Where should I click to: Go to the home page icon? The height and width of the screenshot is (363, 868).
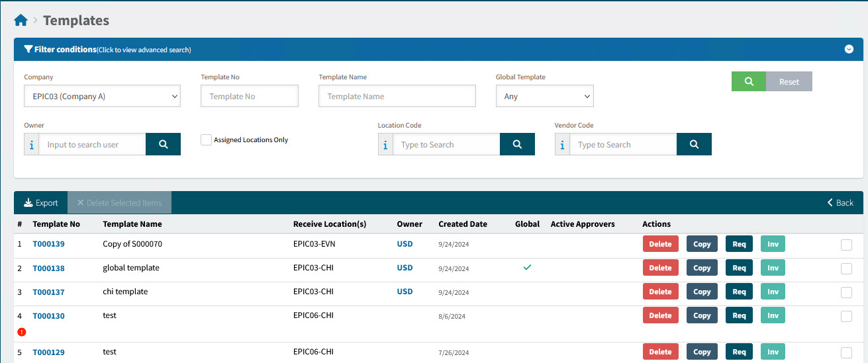coord(21,20)
